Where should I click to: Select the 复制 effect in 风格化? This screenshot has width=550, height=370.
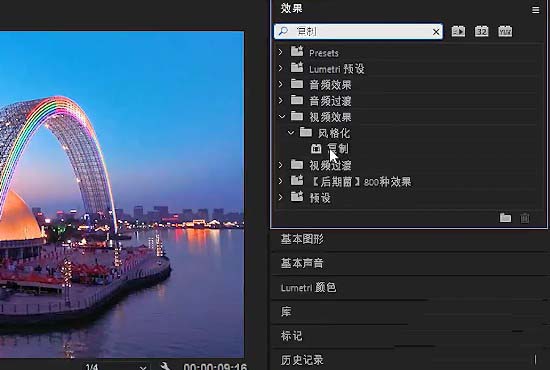click(338, 148)
